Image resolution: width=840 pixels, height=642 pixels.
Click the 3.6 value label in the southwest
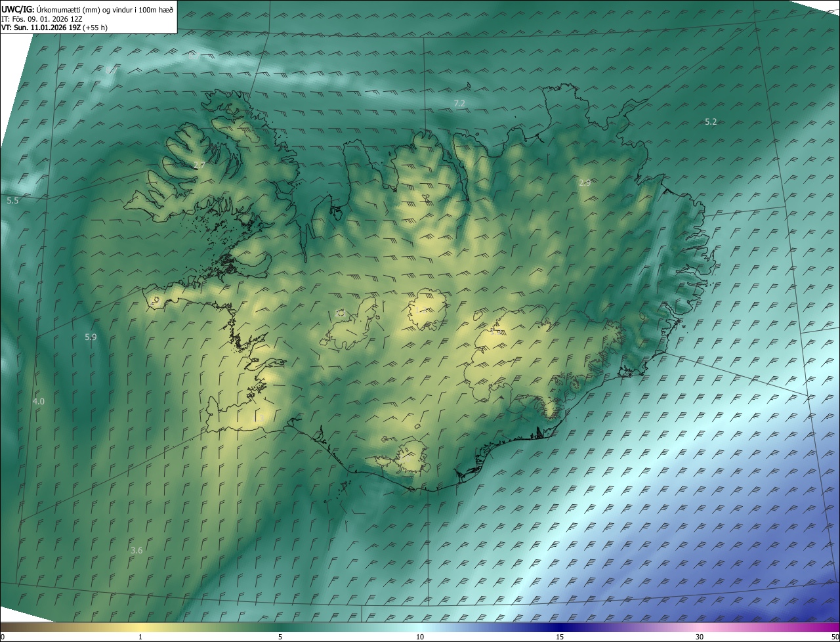(136, 550)
